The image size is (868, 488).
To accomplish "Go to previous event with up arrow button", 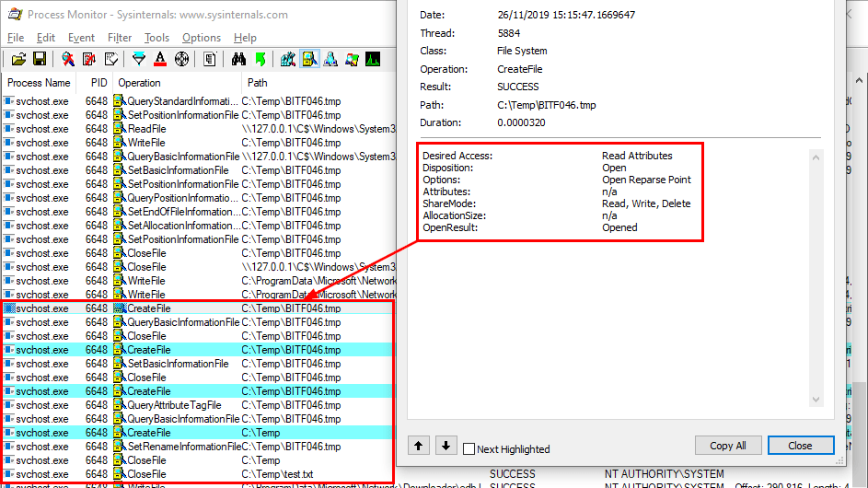I will pyautogui.click(x=419, y=446).
